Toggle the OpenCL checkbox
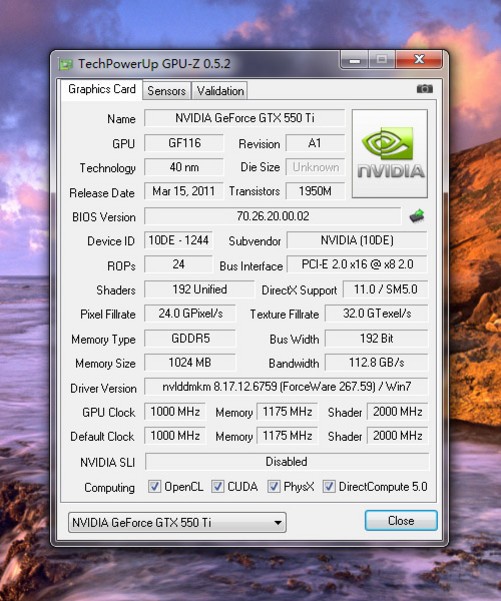This screenshot has height=601, width=501. (x=154, y=486)
